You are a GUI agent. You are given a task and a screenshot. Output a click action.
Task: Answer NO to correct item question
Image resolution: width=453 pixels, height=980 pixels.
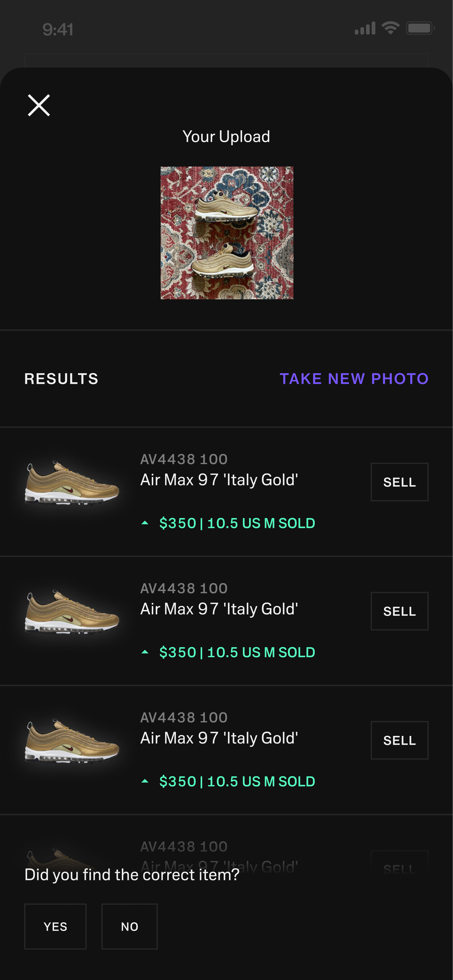[x=129, y=926]
